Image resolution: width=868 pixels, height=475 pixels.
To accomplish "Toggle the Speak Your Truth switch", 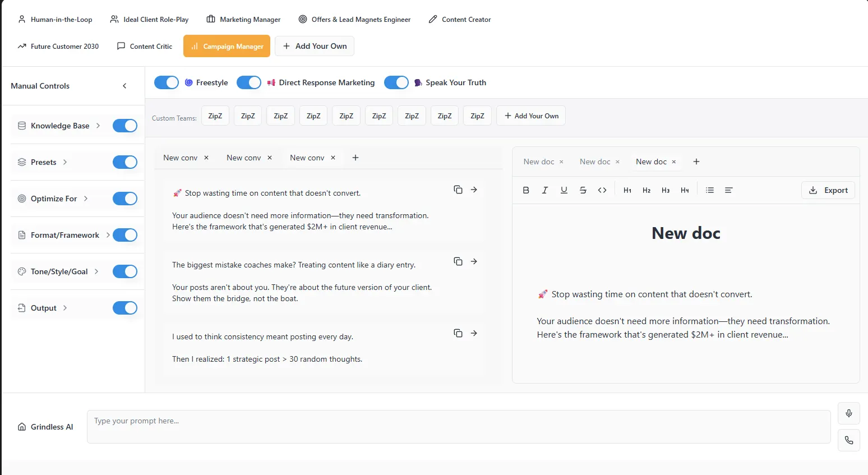I will coord(396,82).
